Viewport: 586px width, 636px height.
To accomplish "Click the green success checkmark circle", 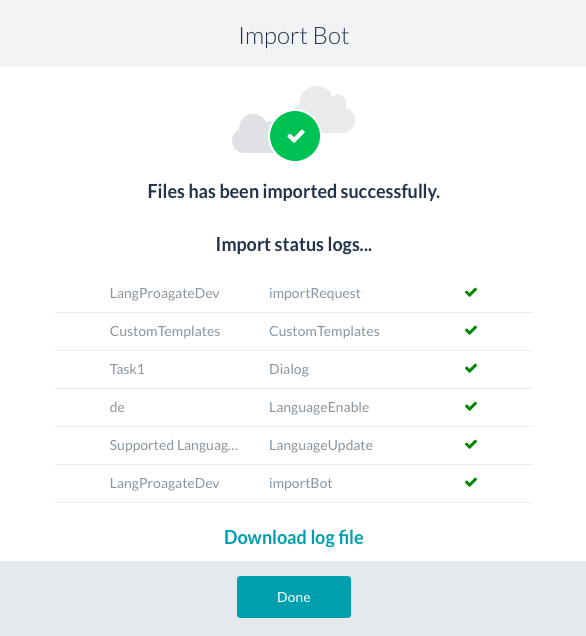I will point(295,136).
